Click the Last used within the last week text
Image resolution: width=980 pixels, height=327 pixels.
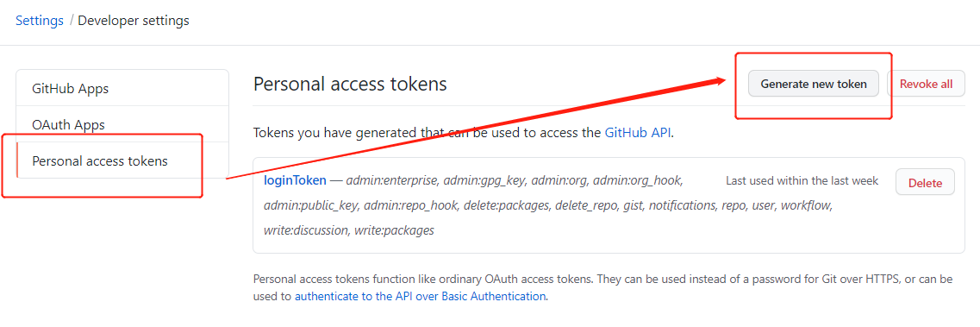(802, 180)
